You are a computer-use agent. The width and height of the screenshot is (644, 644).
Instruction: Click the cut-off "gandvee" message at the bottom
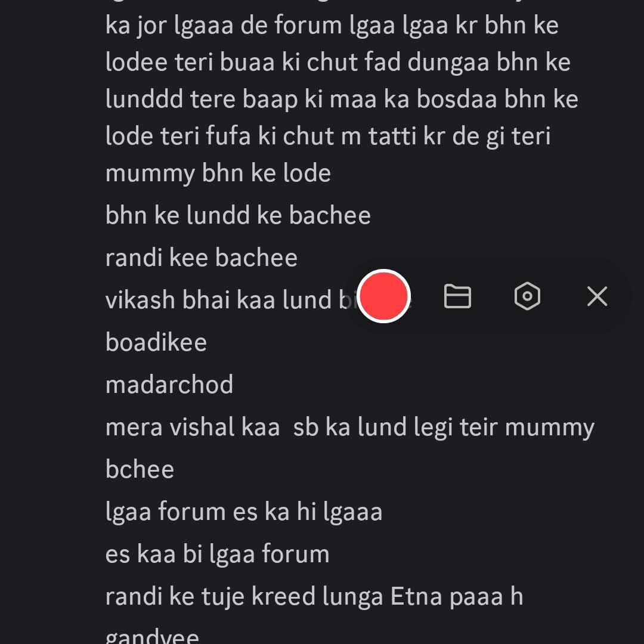click(x=152, y=636)
